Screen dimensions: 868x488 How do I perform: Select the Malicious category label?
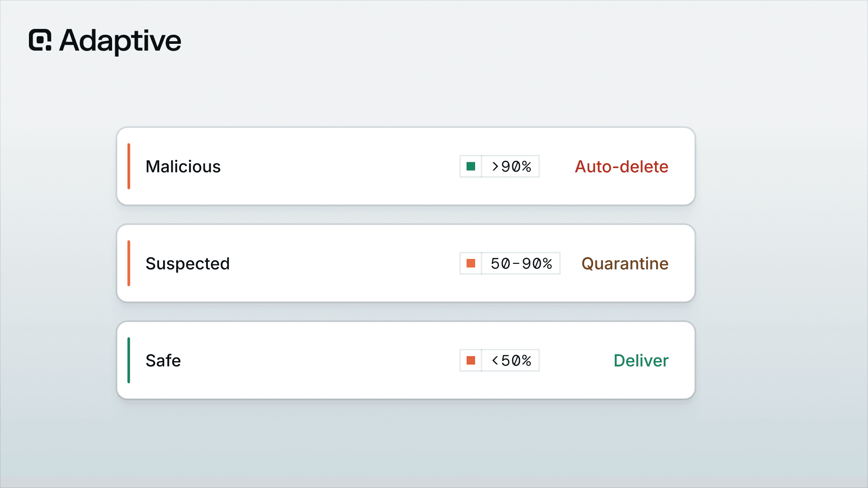(x=183, y=167)
